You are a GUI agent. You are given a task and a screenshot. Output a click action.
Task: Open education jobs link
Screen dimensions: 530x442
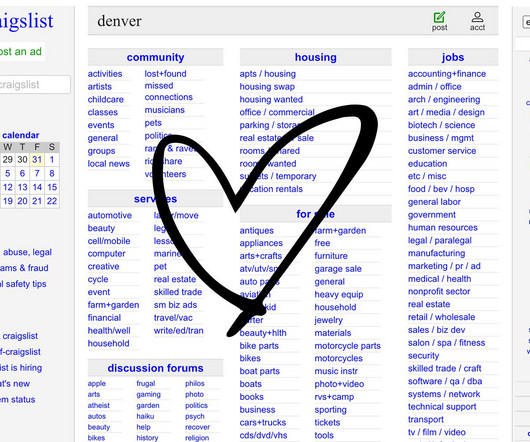coord(427,164)
